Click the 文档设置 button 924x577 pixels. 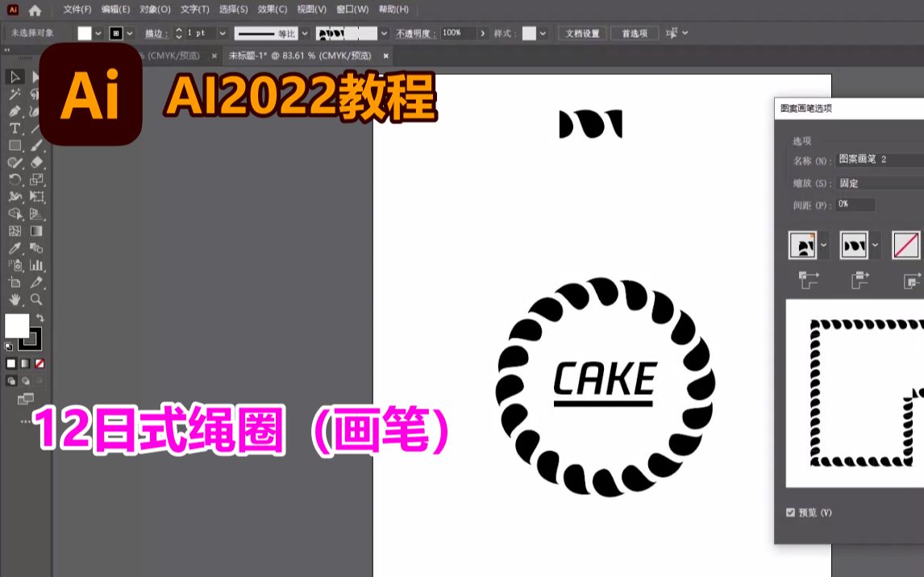coord(581,33)
